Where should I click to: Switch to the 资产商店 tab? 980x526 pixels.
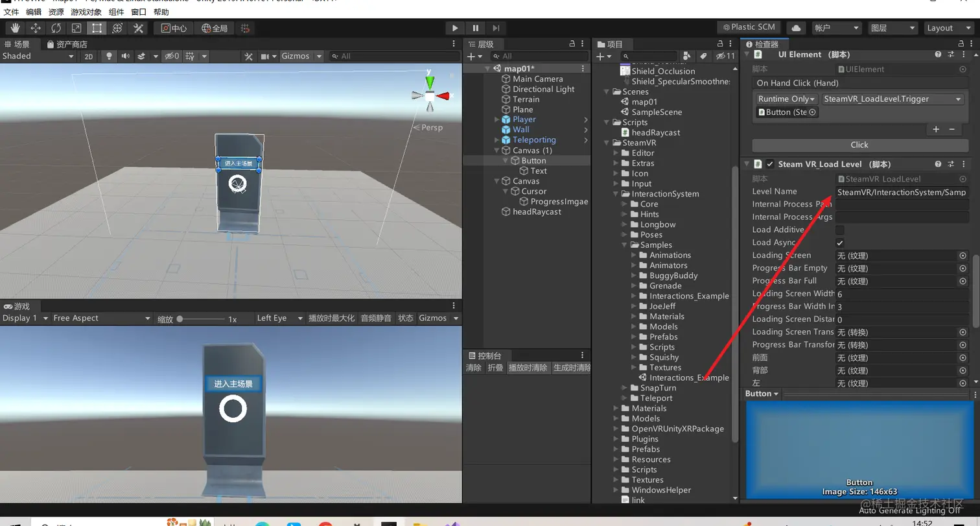[67, 44]
